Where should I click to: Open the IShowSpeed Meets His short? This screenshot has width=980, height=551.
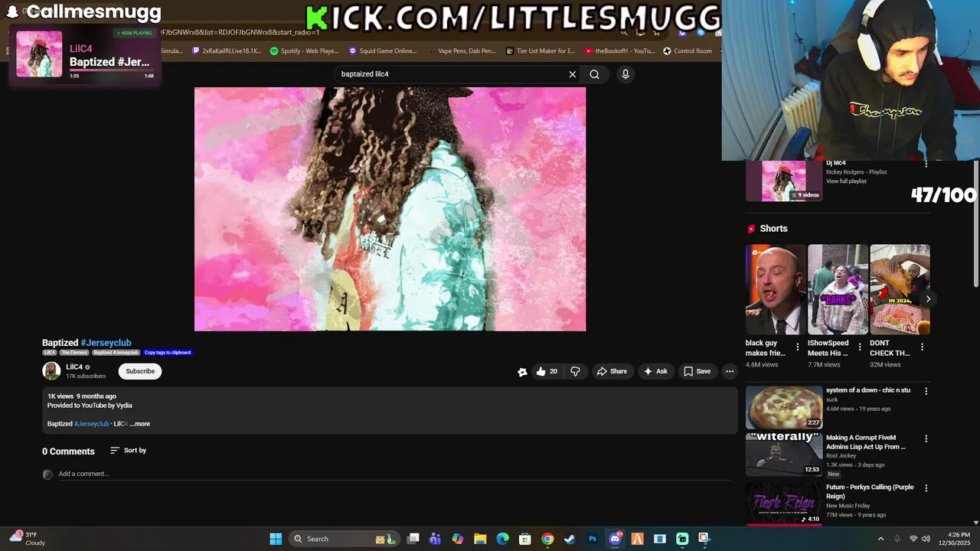(x=838, y=289)
